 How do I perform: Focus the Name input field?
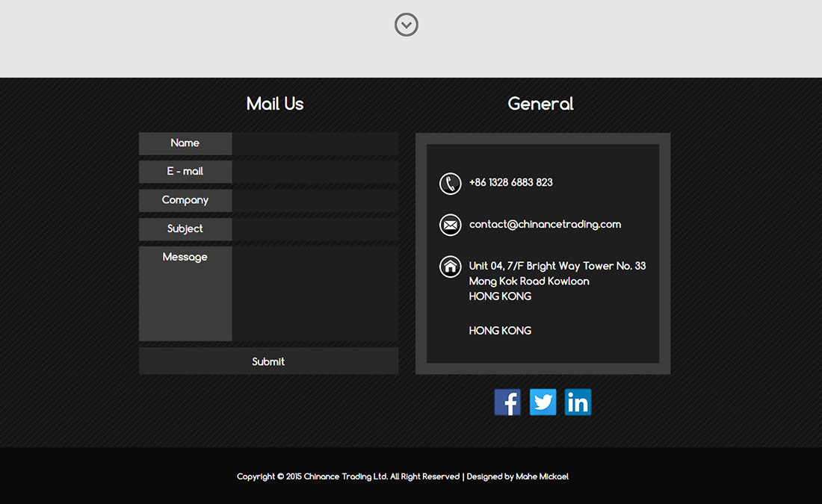315,143
